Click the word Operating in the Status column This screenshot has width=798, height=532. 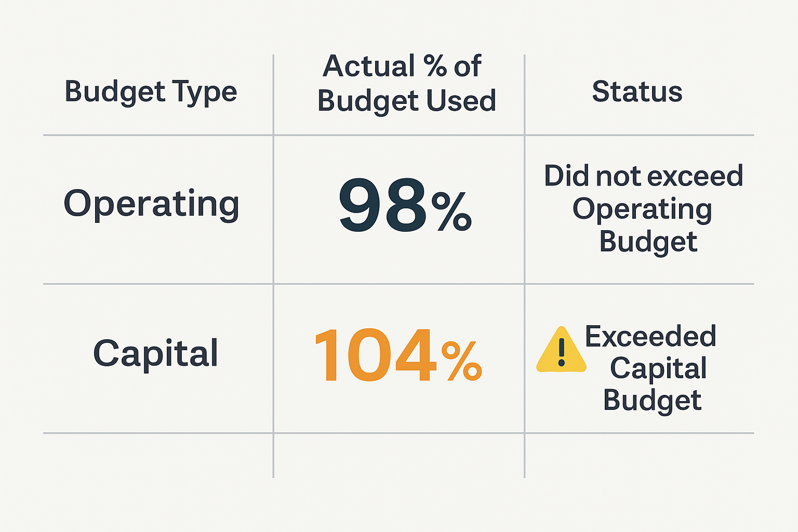pyautogui.click(x=642, y=209)
